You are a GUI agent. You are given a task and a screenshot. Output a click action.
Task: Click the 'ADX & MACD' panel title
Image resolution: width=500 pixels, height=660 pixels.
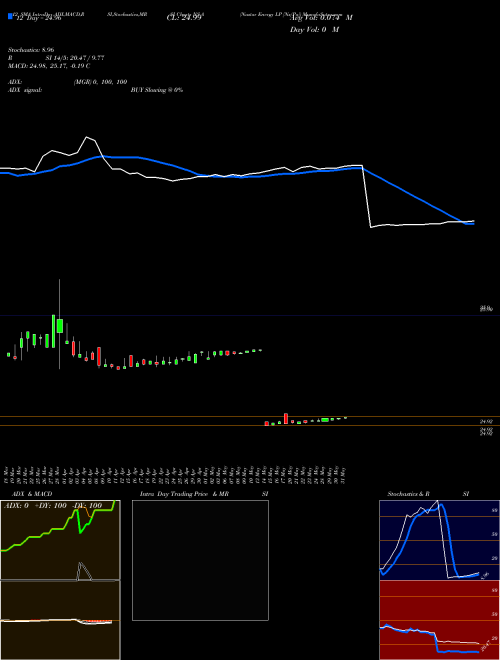(x=32, y=494)
